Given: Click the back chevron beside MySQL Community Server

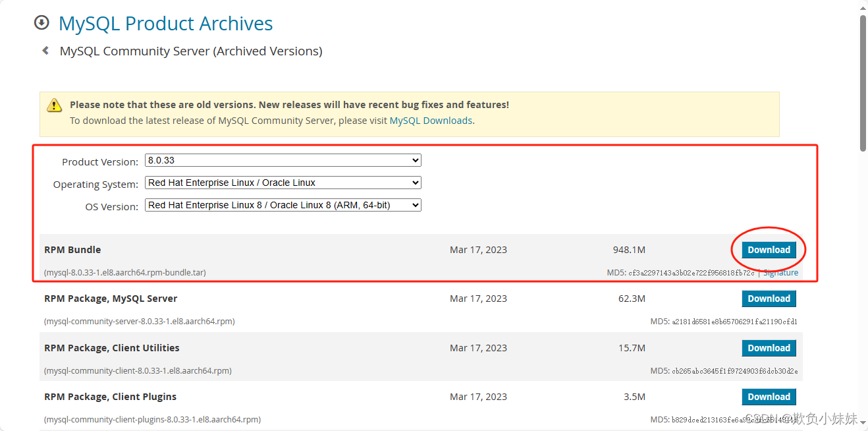Looking at the screenshot, I should coord(45,50).
